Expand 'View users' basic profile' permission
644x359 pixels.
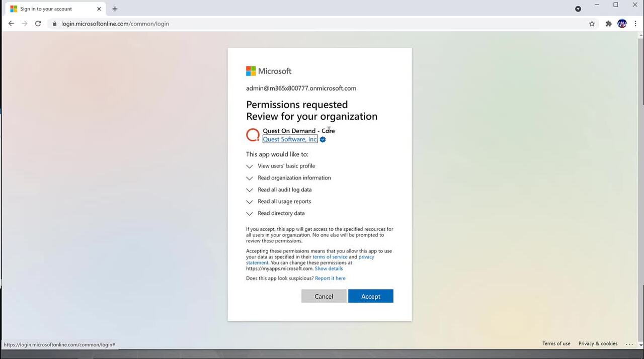pos(249,166)
